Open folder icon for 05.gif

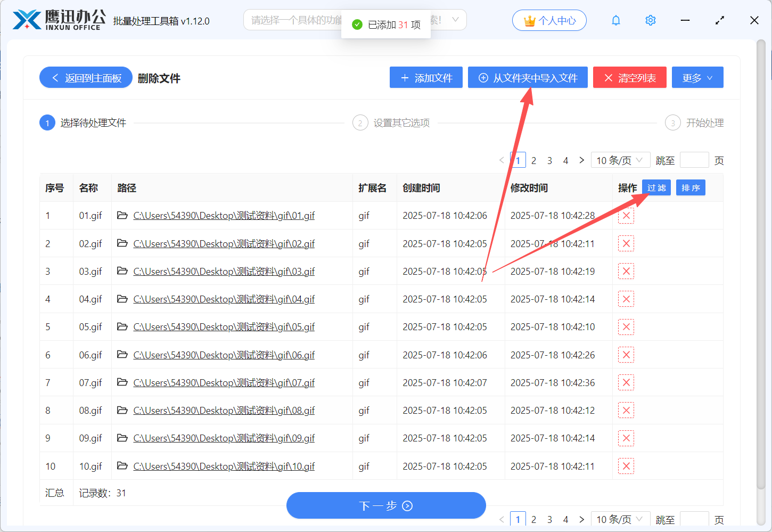122,326
